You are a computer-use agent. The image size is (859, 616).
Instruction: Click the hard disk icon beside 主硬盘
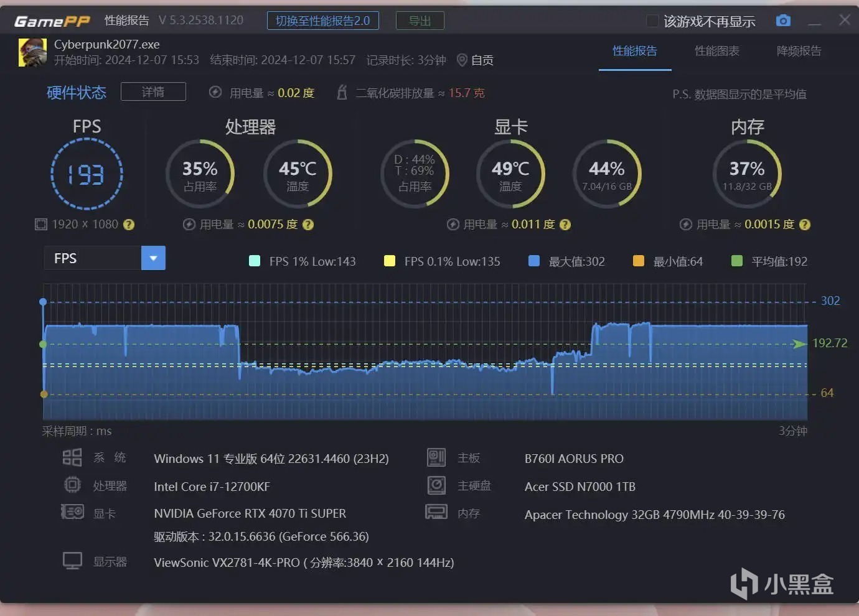click(436, 485)
